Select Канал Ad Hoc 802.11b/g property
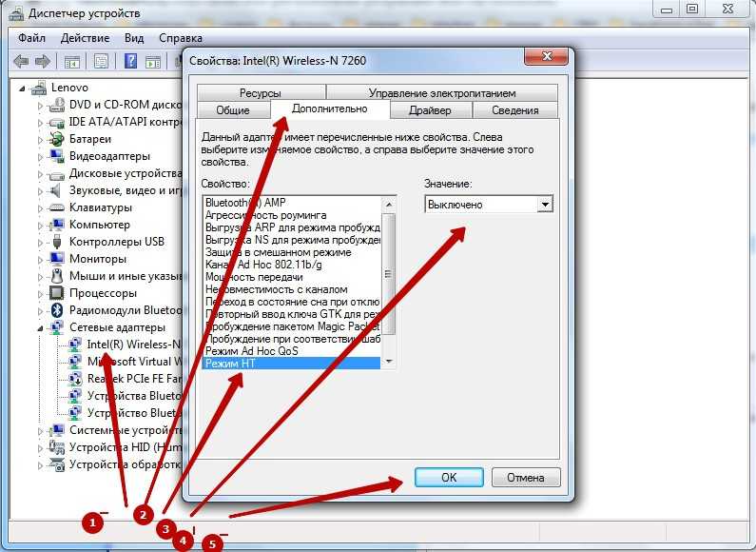This screenshot has width=756, height=552. 263,265
